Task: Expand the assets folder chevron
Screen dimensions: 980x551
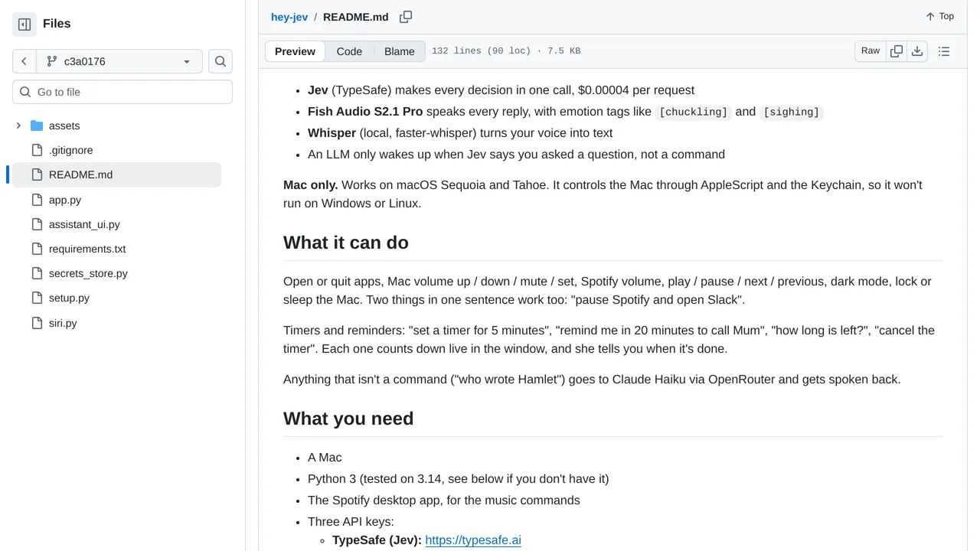Action: click(x=18, y=126)
